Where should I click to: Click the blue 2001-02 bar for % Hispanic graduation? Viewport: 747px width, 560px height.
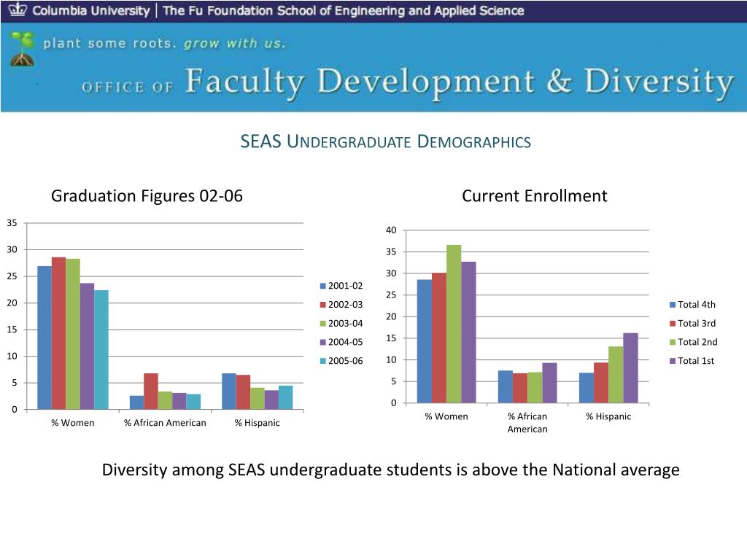(x=229, y=392)
